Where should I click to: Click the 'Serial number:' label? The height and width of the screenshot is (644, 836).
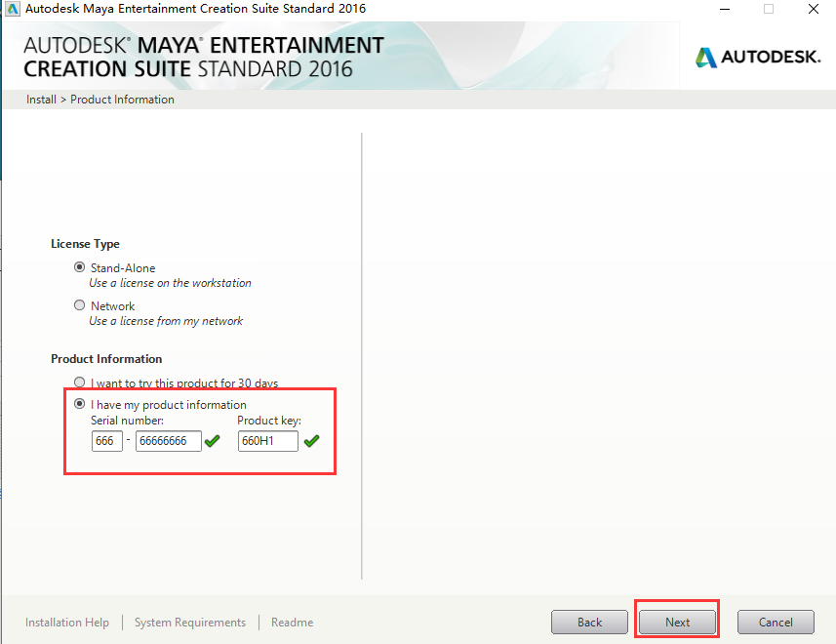127,421
